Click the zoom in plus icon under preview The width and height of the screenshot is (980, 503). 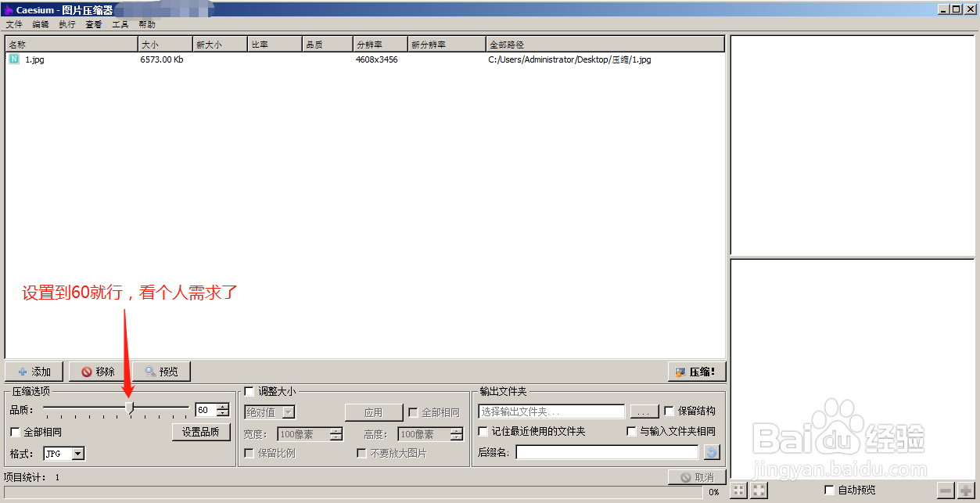pyautogui.click(x=966, y=490)
